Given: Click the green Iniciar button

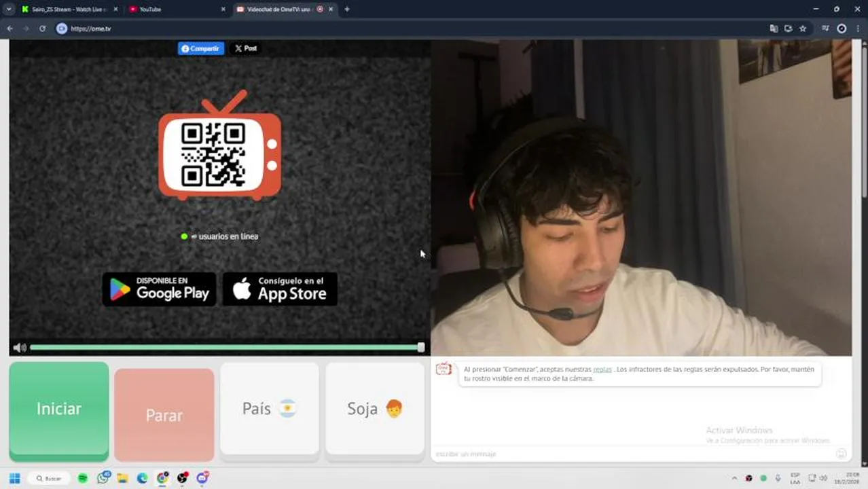Looking at the screenshot, I should (x=59, y=409).
